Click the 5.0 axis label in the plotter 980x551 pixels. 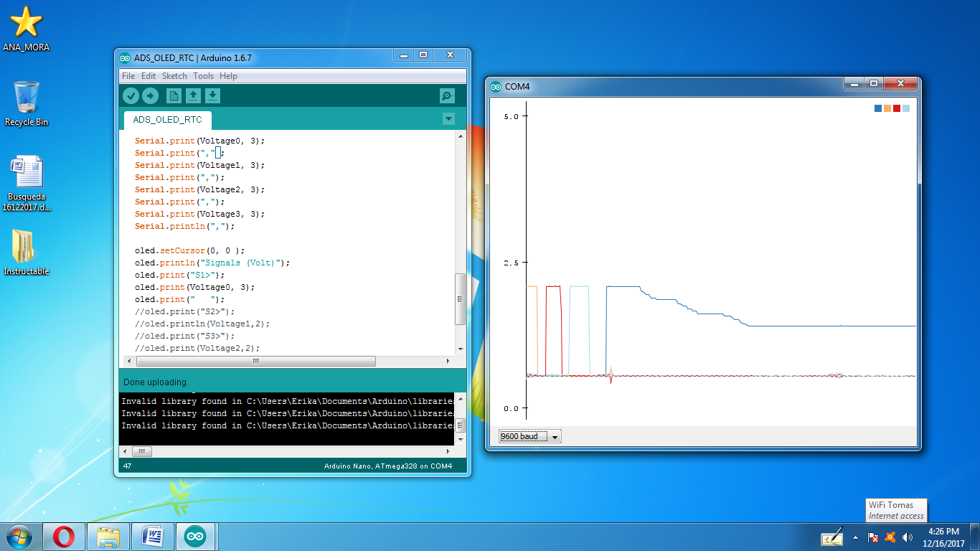(511, 116)
